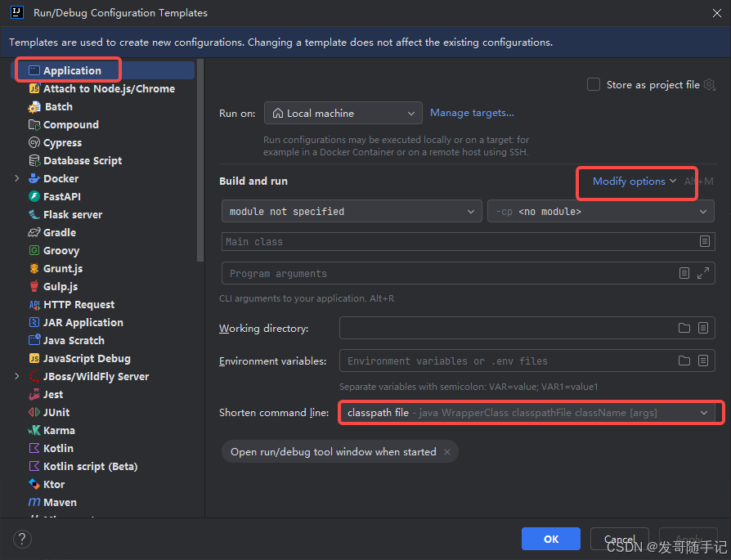This screenshot has height=560, width=731.
Task: Open help with question mark button
Action: (x=22, y=539)
